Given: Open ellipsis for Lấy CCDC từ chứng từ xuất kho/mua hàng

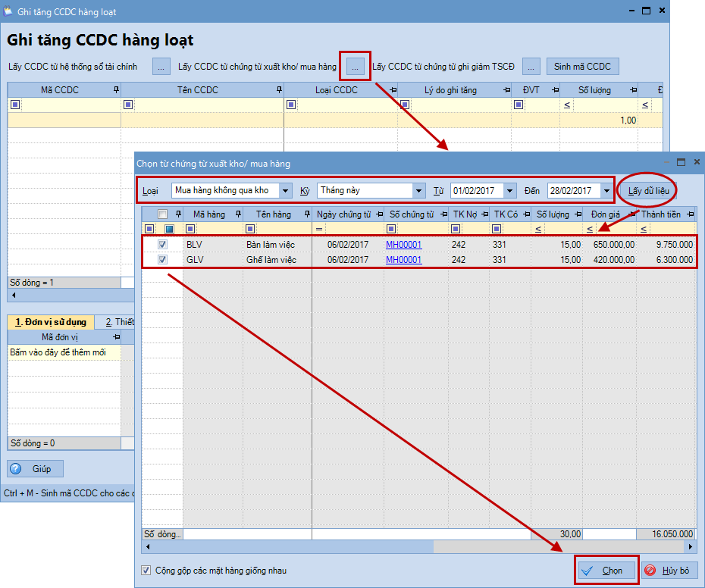Looking at the screenshot, I should [x=356, y=67].
